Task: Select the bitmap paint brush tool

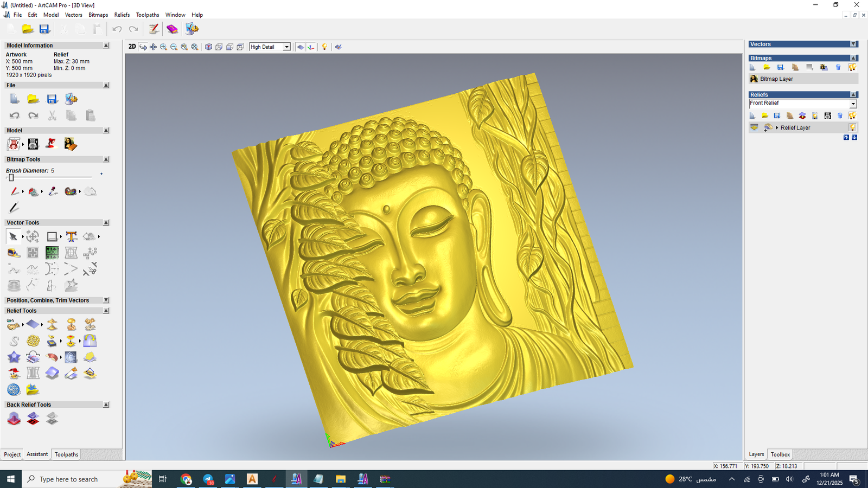Action: point(14,191)
